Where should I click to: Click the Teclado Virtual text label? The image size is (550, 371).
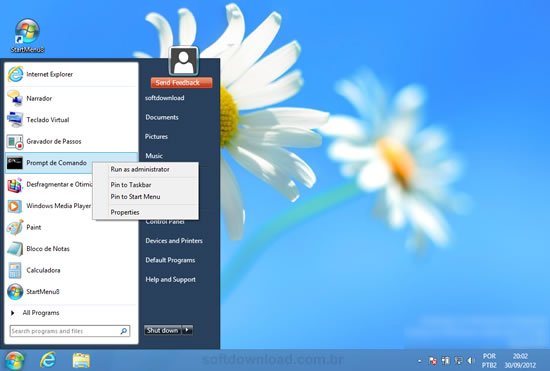pyautogui.click(x=48, y=120)
